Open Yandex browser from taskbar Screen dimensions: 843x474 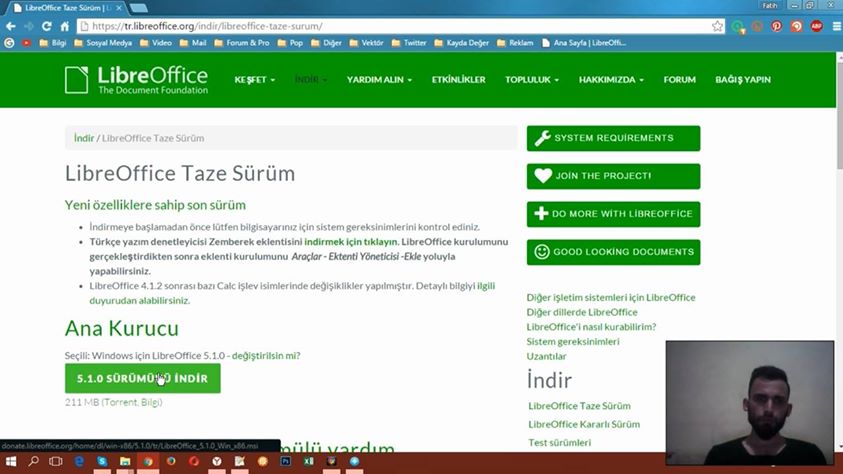coord(217,462)
